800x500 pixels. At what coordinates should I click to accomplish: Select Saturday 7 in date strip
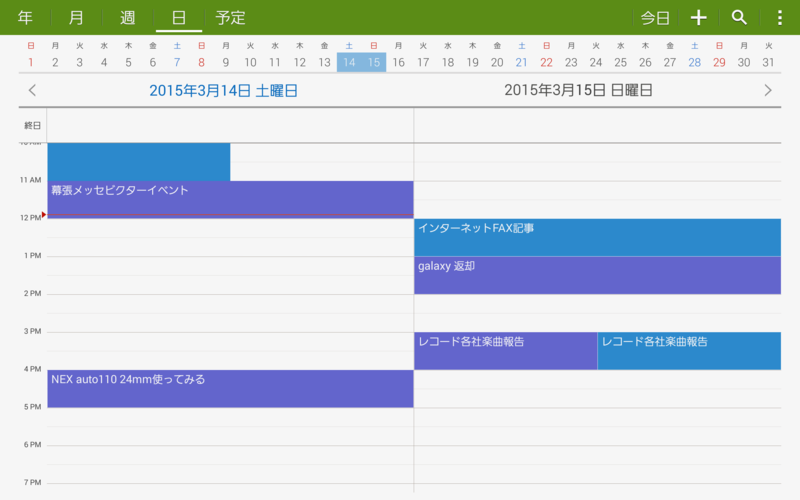(177, 62)
